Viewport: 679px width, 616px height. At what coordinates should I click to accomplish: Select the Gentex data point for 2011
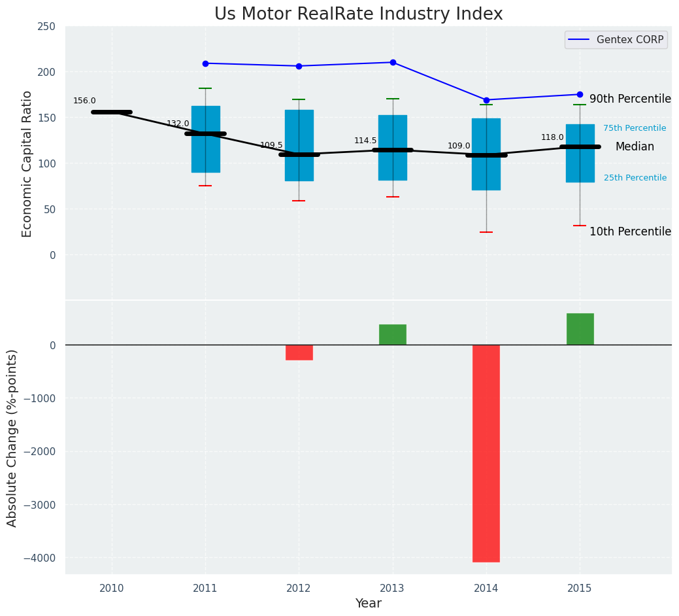pyautogui.click(x=205, y=63)
